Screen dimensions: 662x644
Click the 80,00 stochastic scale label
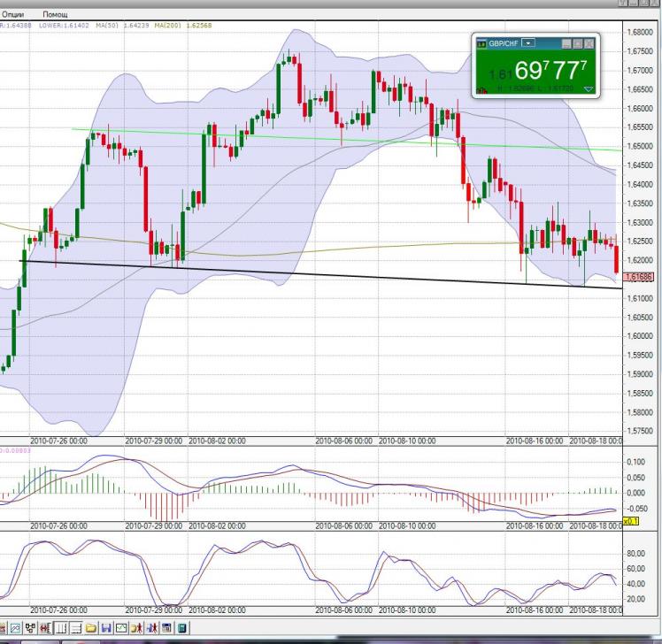(x=636, y=554)
